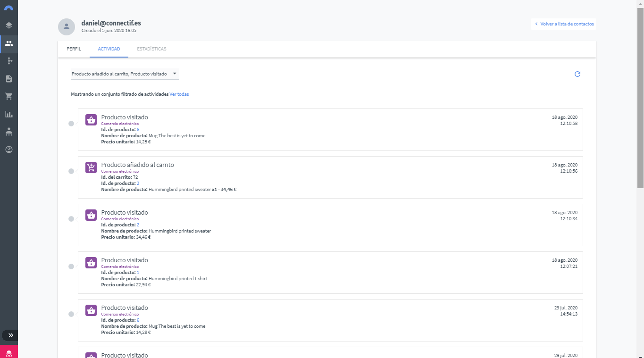Click the 'Creado el 5 jun. 2020 16:05' text

pos(109,31)
